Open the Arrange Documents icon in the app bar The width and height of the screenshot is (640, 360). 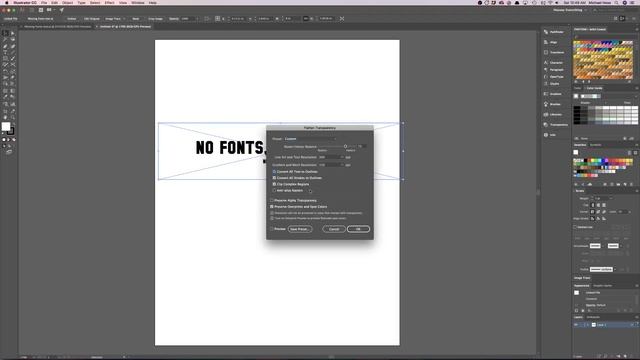pos(50,10)
